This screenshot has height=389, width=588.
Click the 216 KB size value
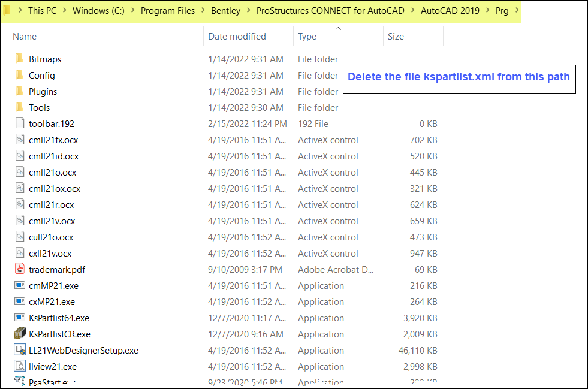click(x=424, y=285)
